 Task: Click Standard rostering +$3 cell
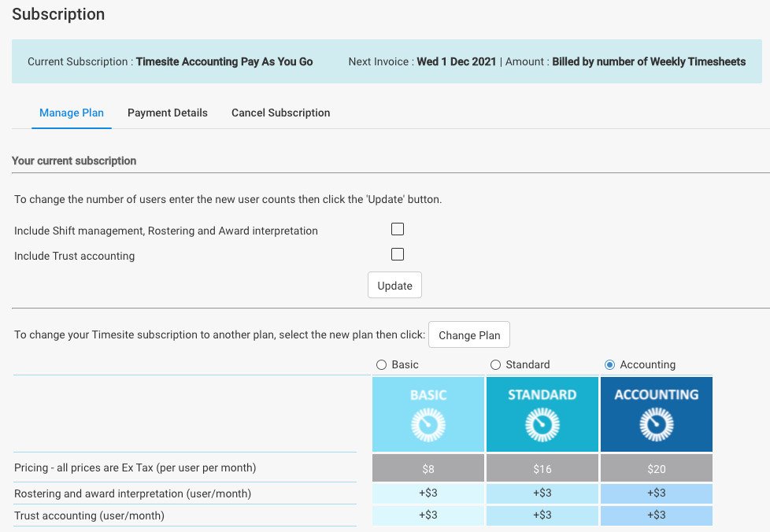542,493
